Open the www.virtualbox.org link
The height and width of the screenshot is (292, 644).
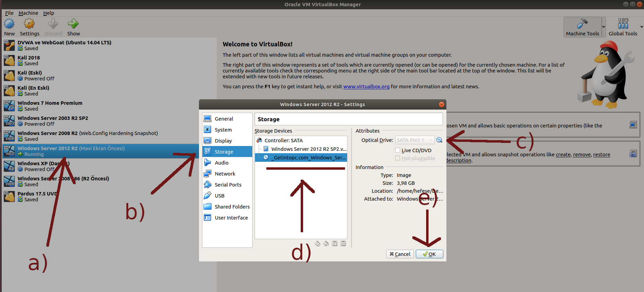(366, 87)
